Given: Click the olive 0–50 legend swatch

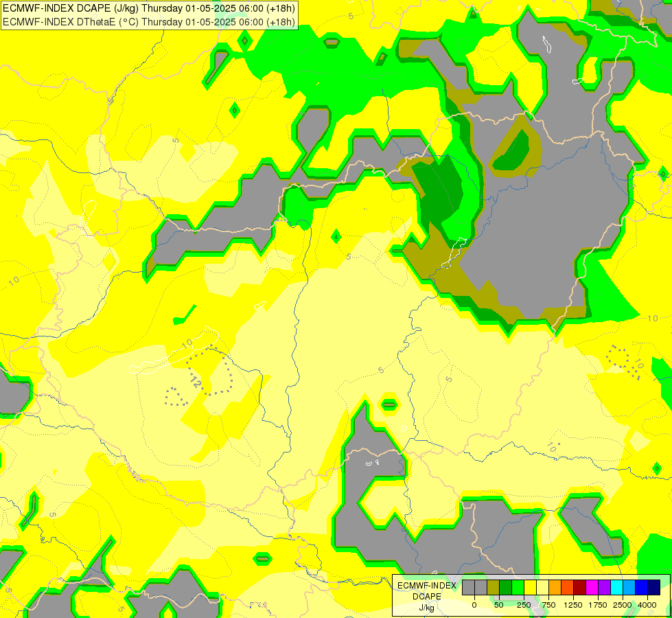Looking at the screenshot, I should pos(494,587).
